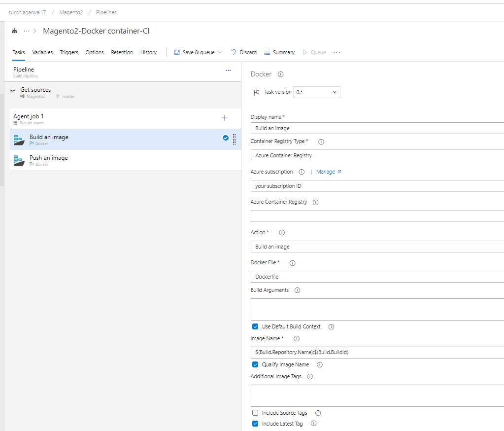Click the Manage link near Azure subscription

(x=327, y=172)
